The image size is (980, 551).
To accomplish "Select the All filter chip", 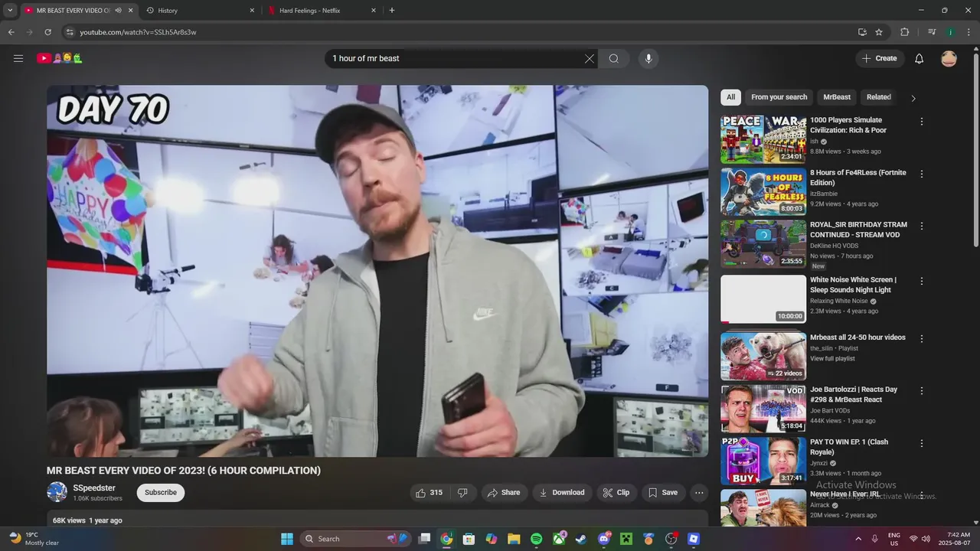I will pos(730,97).
